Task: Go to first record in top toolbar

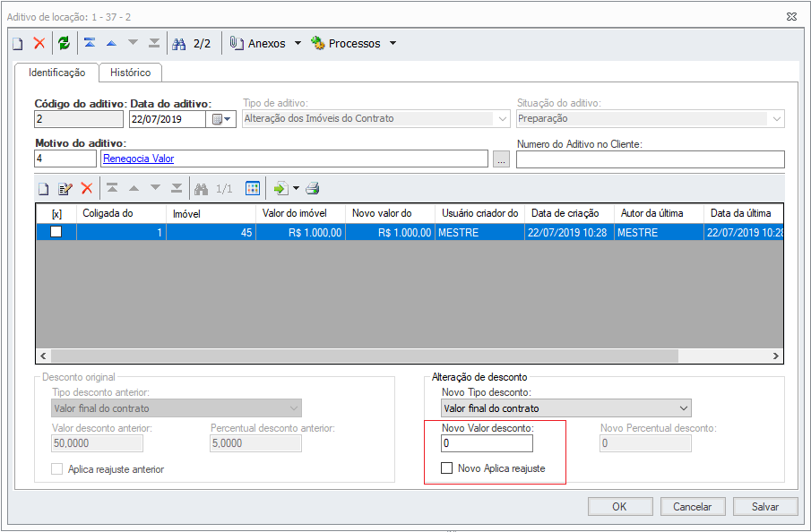Action: click(x=90, y=42)
